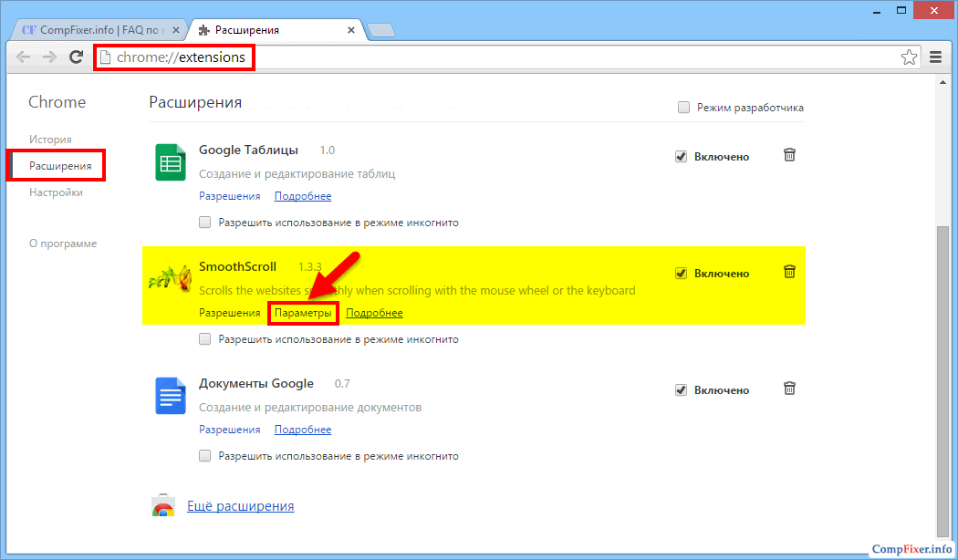Remove Документы Google with its trash icon
The width and height of the screenshot is (958, 560).
[789, 389]
